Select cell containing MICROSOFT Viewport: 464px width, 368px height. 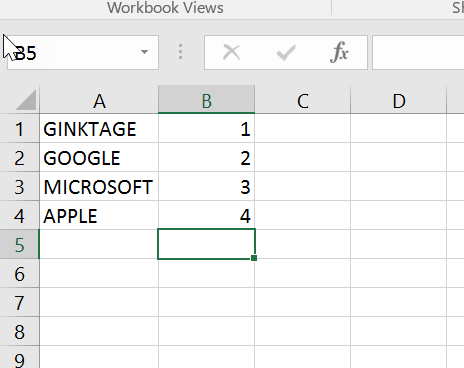coord(99,187)
